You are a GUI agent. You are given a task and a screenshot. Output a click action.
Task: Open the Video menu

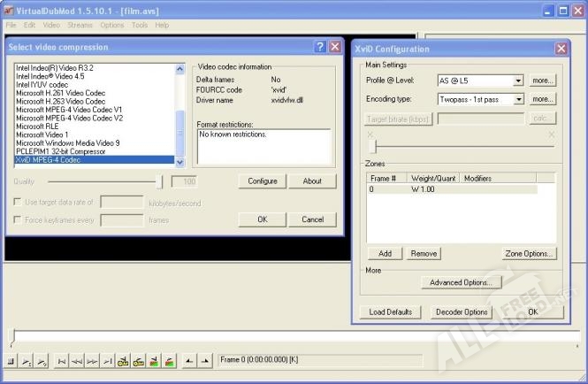(x=51, y=25)
